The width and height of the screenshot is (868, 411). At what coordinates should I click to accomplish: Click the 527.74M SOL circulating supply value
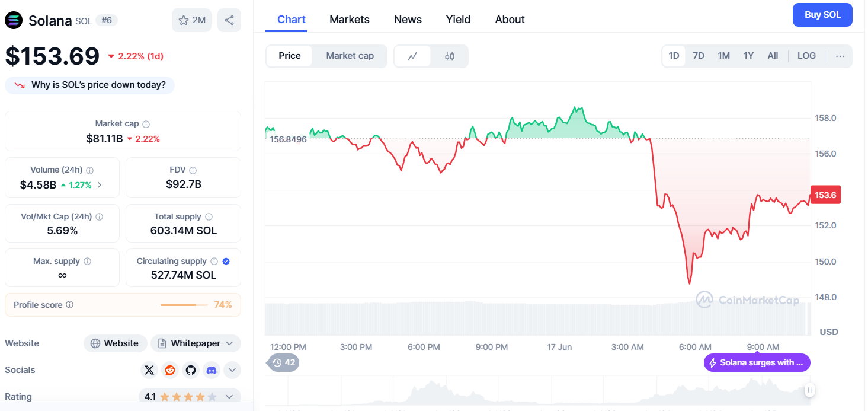tap(184, 275)
